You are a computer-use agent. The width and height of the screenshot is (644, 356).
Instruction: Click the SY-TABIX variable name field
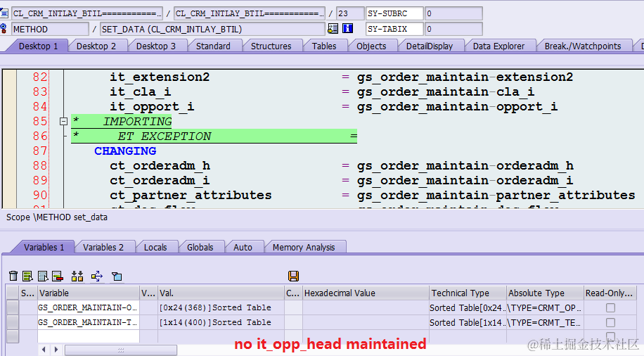point(394,29)
